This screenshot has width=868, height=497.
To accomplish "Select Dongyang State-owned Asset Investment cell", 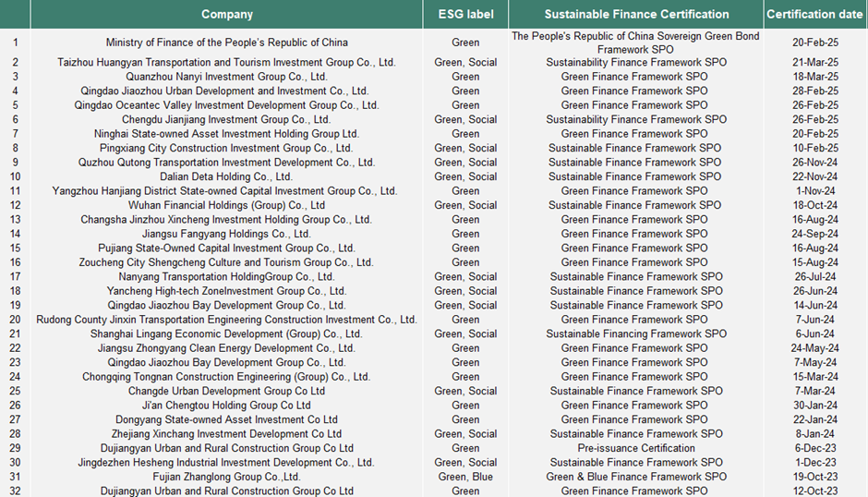I will tap(227, 420).
